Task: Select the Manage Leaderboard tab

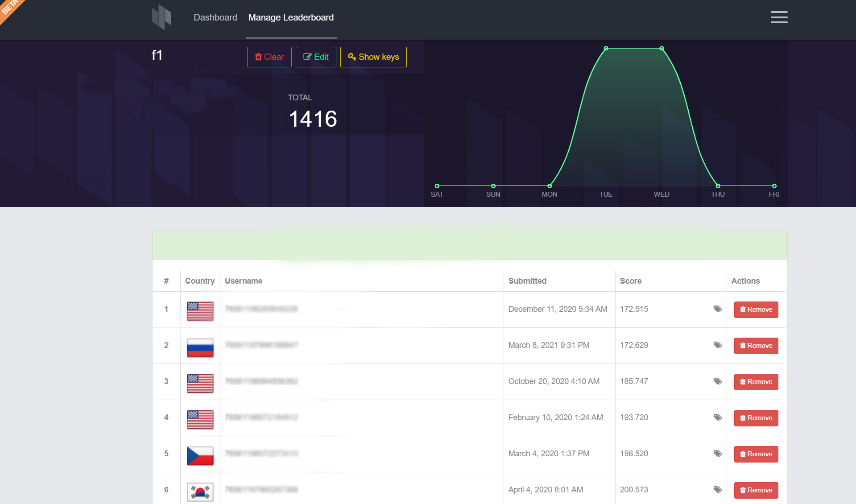Action: pos(291,17)
